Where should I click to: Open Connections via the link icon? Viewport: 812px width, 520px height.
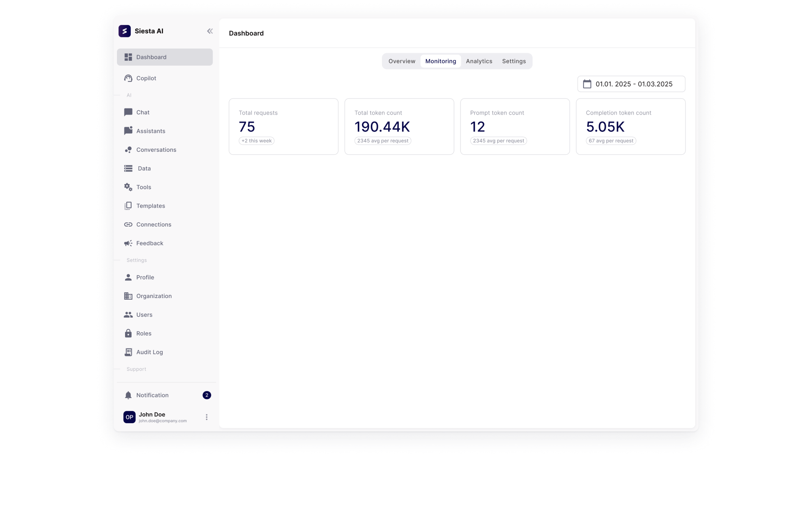(128, 225)
